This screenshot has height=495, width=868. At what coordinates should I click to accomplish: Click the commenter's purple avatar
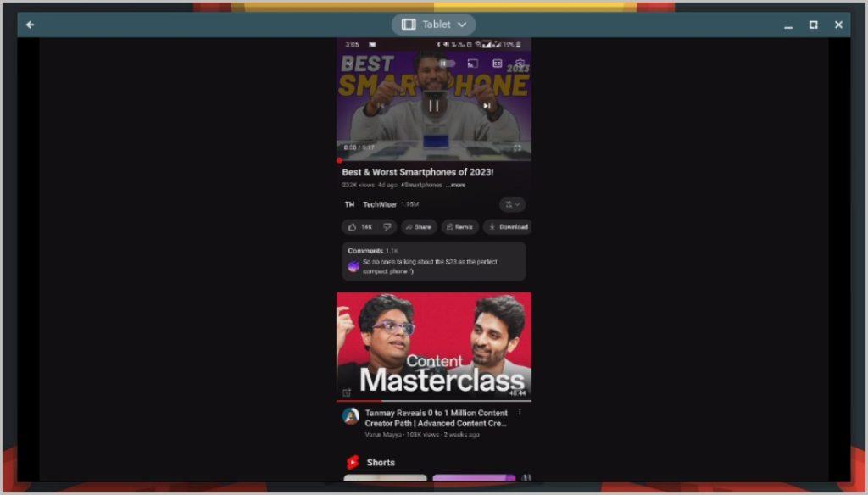pyautogui.click(x=353, y=267)
